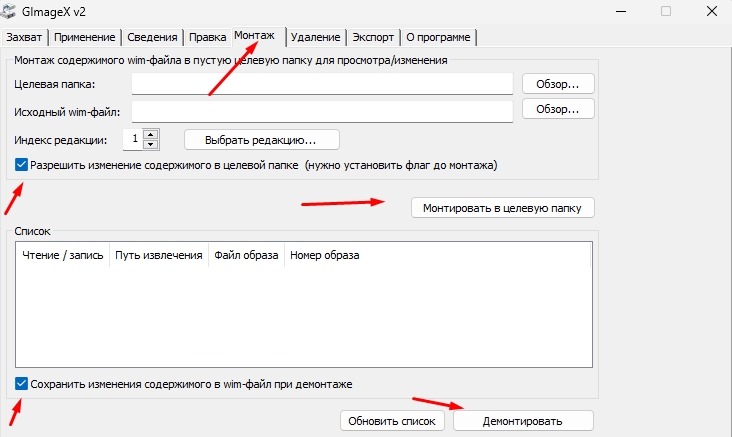Click Выбрать редакцию button
The image size is (732, 437).
(x=261, y=140)
